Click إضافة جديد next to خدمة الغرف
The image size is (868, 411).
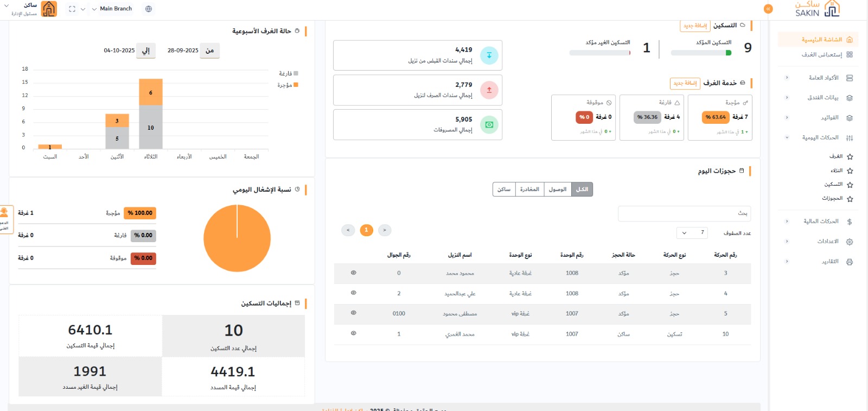tap(685, 83)
